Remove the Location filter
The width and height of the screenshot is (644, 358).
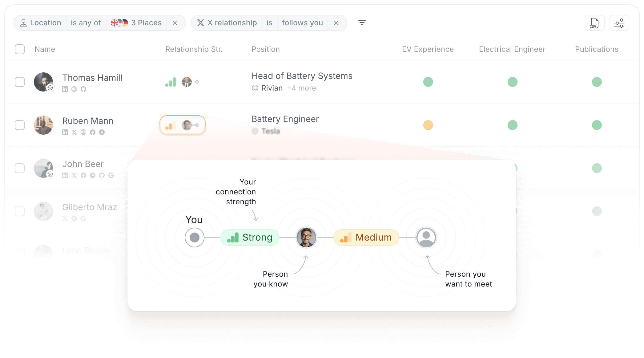[x=175, y=23]
